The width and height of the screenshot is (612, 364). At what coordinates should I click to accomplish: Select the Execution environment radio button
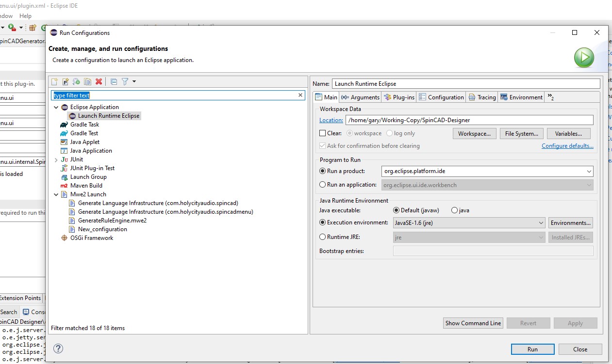(x=323, y=222)
